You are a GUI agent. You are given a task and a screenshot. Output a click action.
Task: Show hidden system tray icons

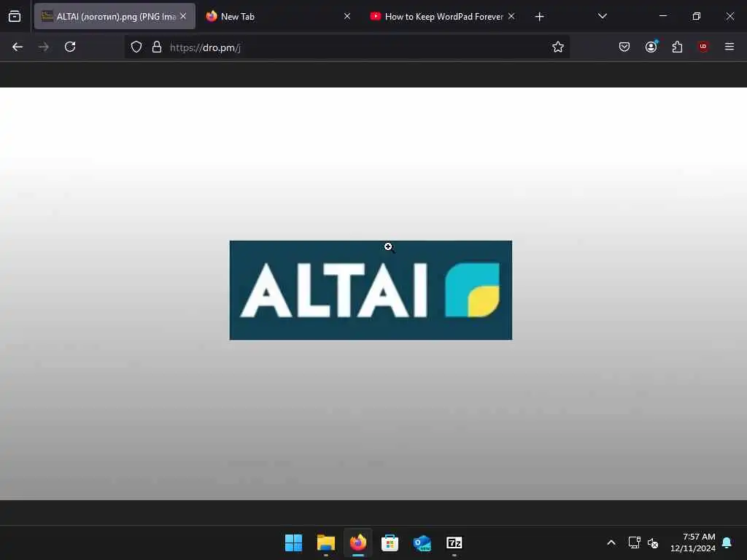click(611, 542)
